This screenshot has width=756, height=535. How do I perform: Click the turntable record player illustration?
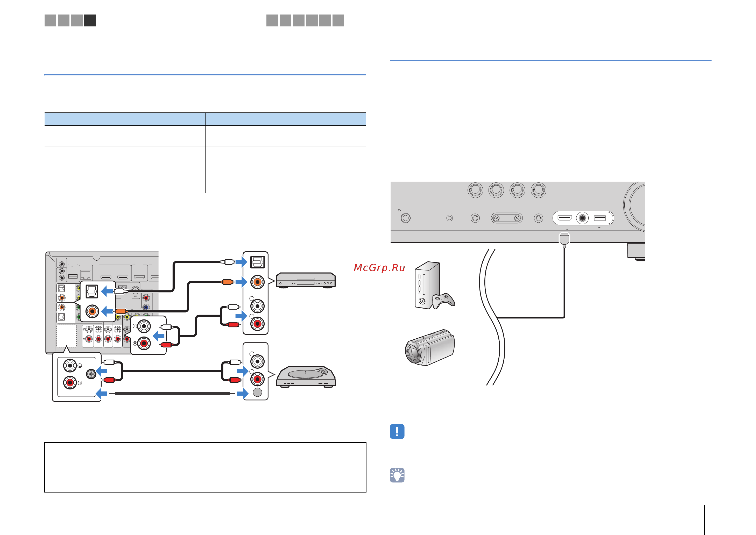(x=306, y=377)
